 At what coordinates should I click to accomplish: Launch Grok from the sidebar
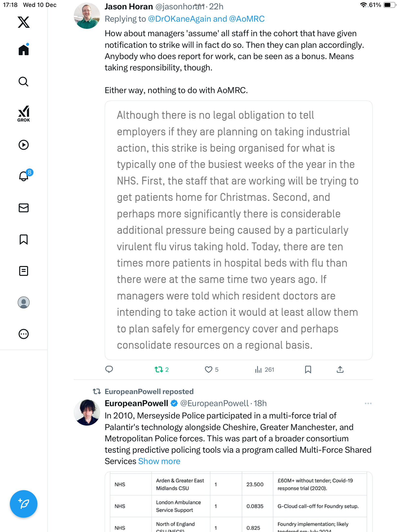(x=24, y=114)
